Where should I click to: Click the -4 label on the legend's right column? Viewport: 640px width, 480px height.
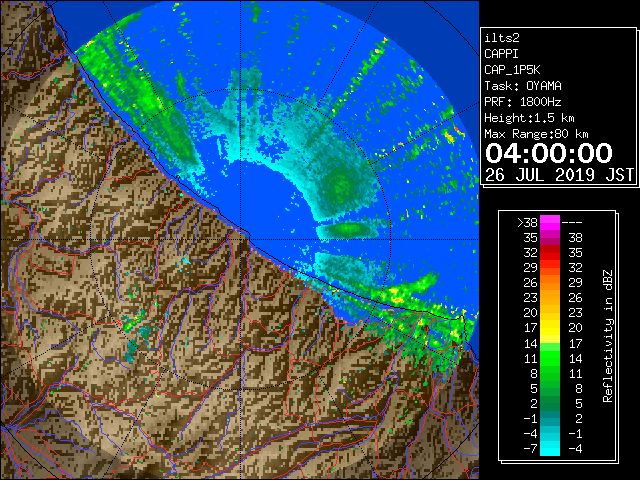coord(575,449)
